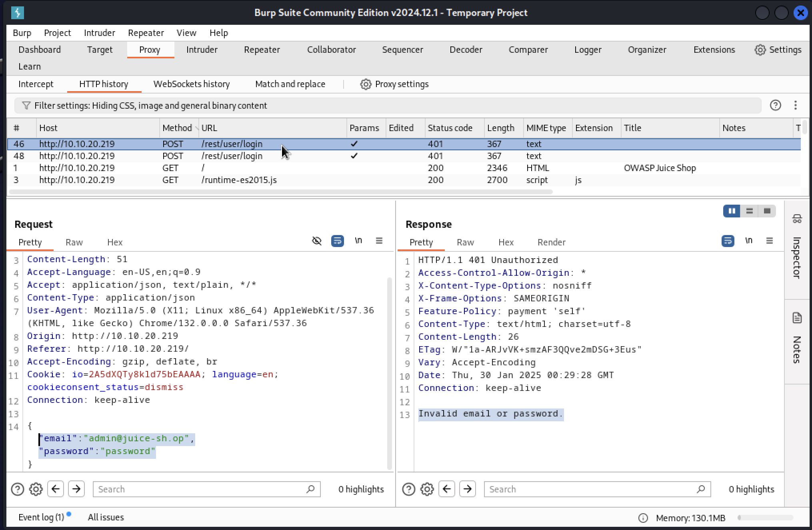The height and width of the screenshot is (530, 812).
Task: Click Request search settings gear icon
Action: 36,489
